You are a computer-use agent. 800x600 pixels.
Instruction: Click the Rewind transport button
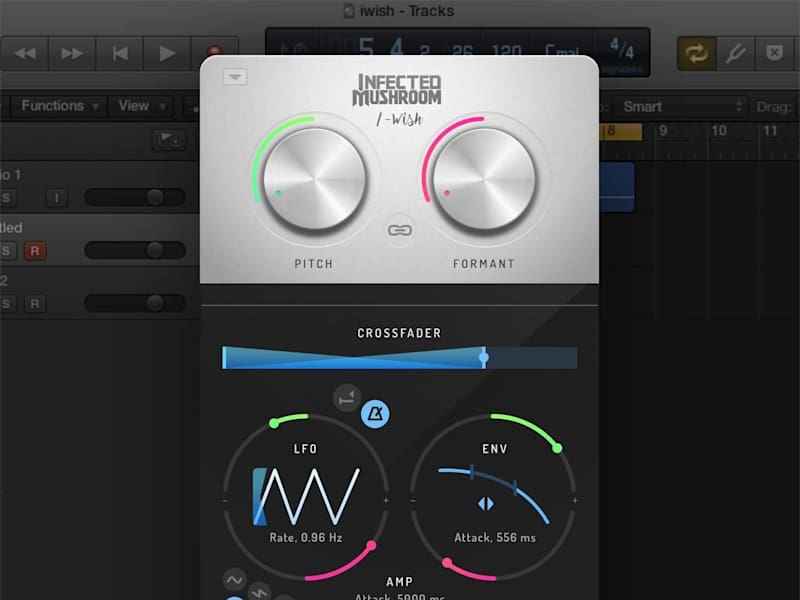click(24, 54)
